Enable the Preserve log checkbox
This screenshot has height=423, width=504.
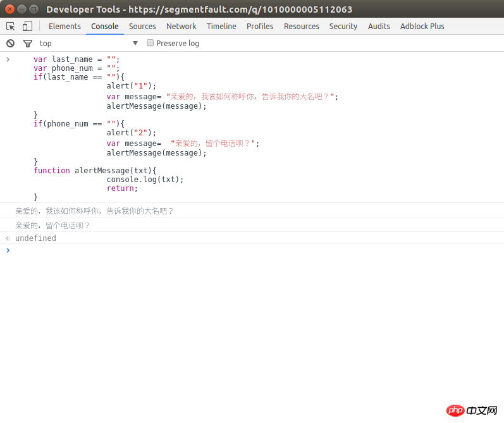point(151,43)
